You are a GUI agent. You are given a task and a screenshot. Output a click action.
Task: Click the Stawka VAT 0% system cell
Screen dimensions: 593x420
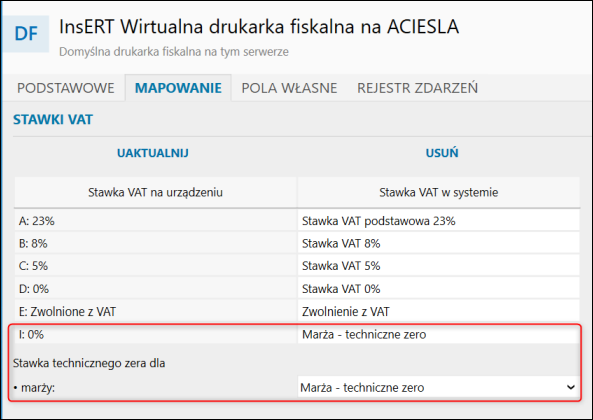tap(439, 289)
